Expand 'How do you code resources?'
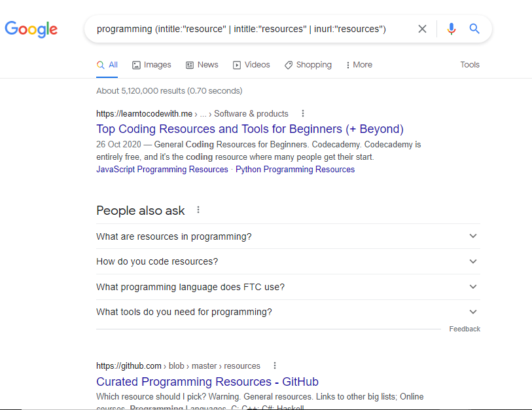Screen dimensions: 532x410 tap(288, 261)
